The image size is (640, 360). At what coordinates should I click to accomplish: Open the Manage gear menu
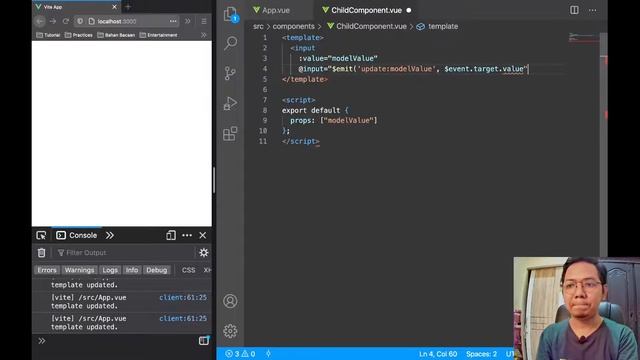pos(230,331)
